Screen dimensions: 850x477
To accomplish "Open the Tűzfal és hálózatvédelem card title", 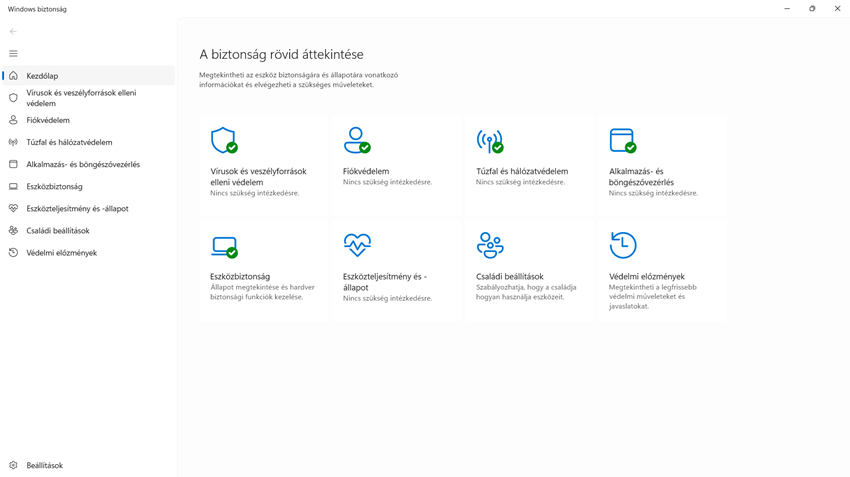I will [x=522, y=171].
